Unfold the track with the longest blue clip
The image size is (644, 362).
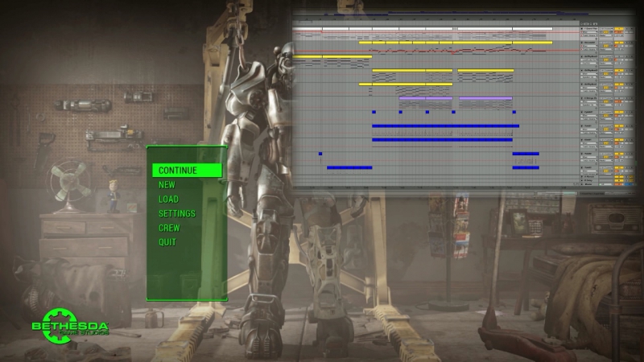[582, 126]
